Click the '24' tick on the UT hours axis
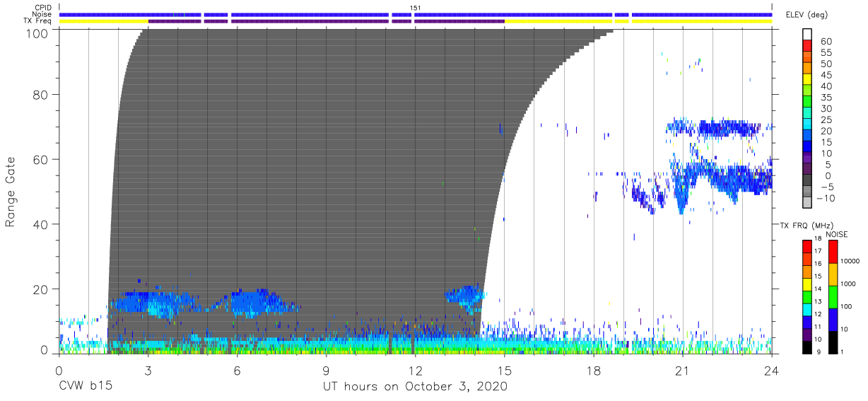868x401 pixels. coord(772,370)
